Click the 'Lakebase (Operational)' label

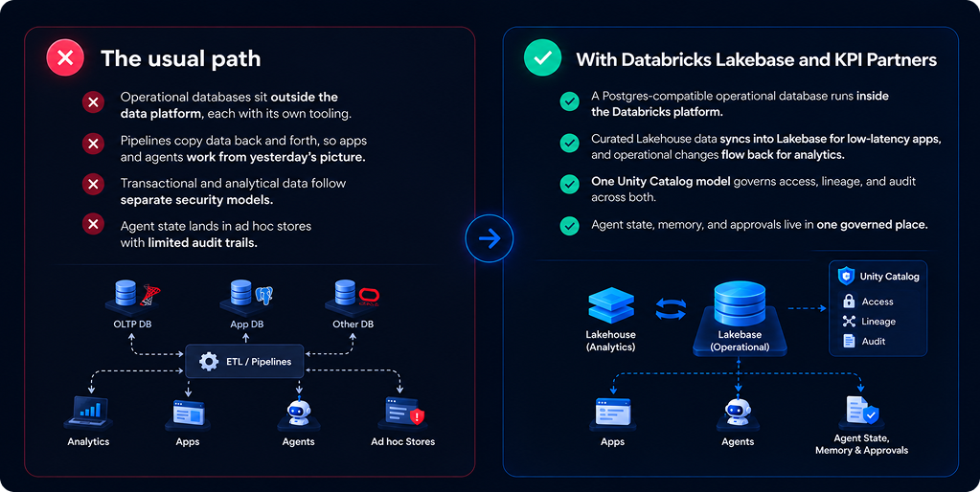click(740, 341)
